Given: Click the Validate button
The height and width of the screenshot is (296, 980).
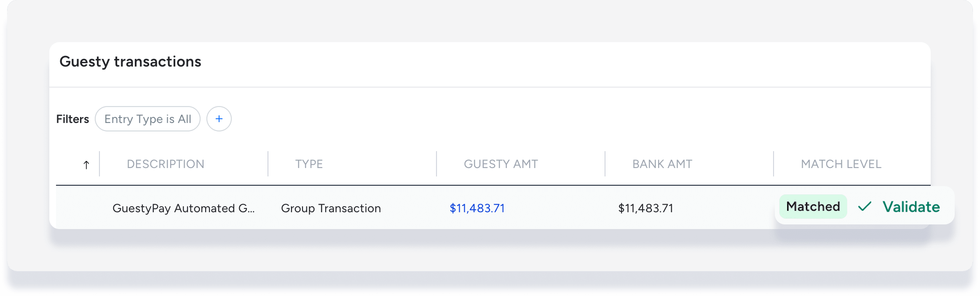Looking at the screenshot, I should [911, 207].
